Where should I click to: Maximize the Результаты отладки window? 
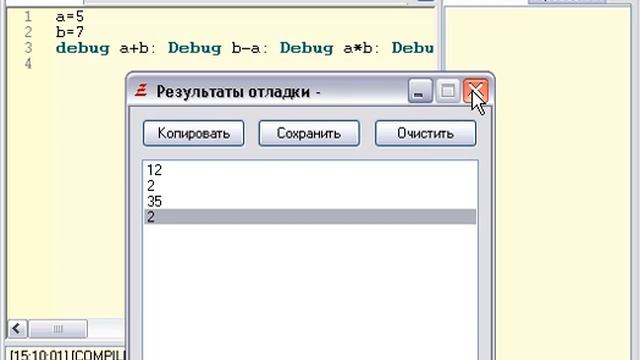tap(448, 90)
